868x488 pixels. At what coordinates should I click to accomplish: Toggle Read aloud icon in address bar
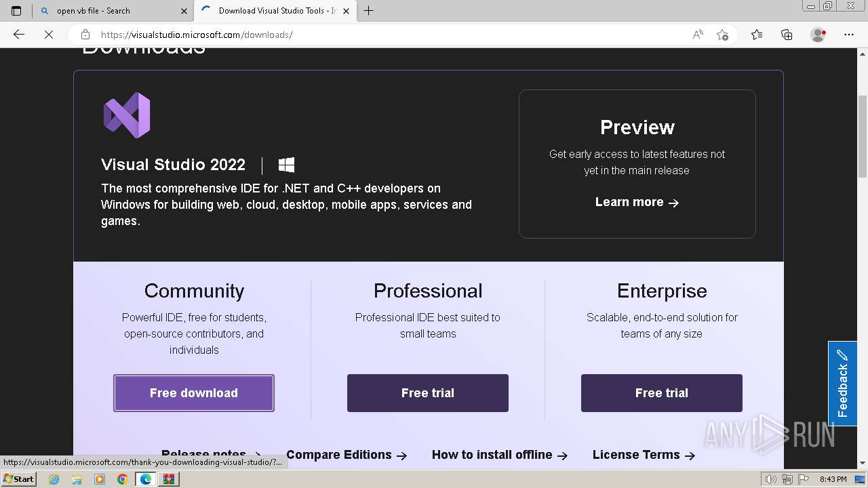698,35
